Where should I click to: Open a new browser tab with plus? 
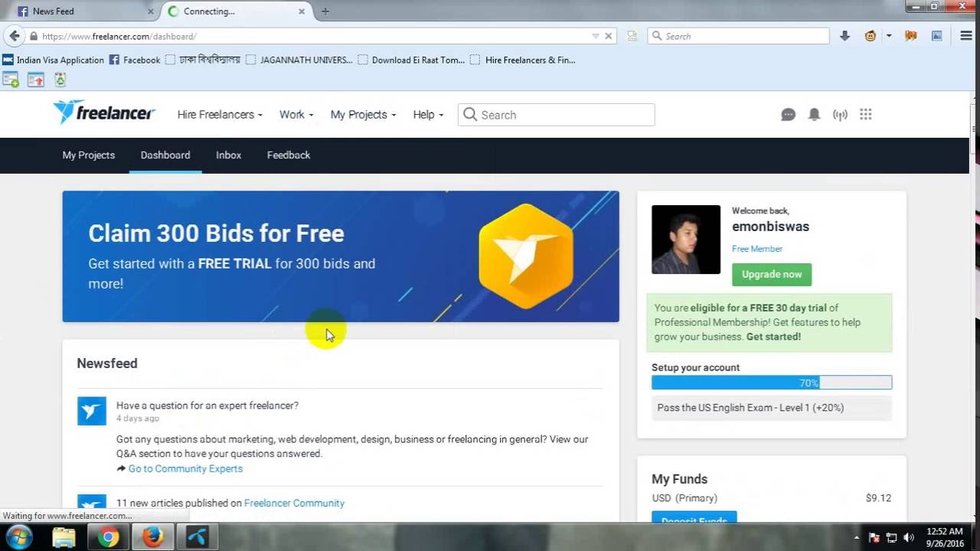point(325,11)
